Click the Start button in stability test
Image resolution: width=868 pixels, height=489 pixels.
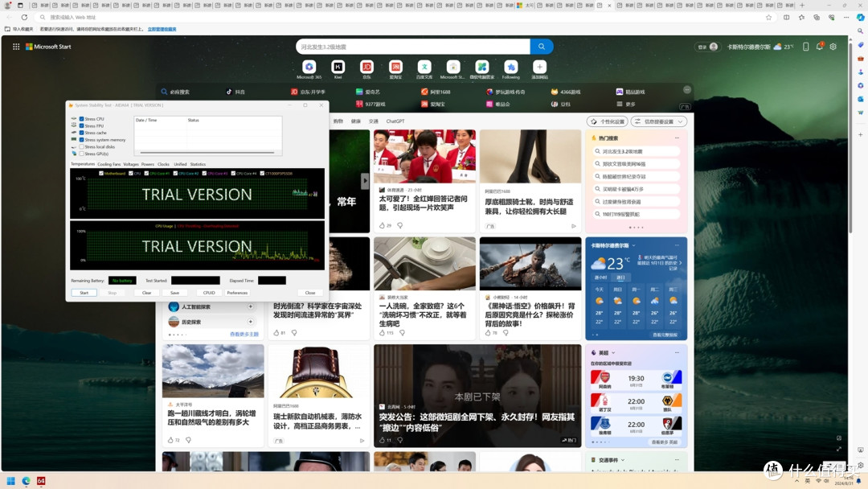[84, 293]
